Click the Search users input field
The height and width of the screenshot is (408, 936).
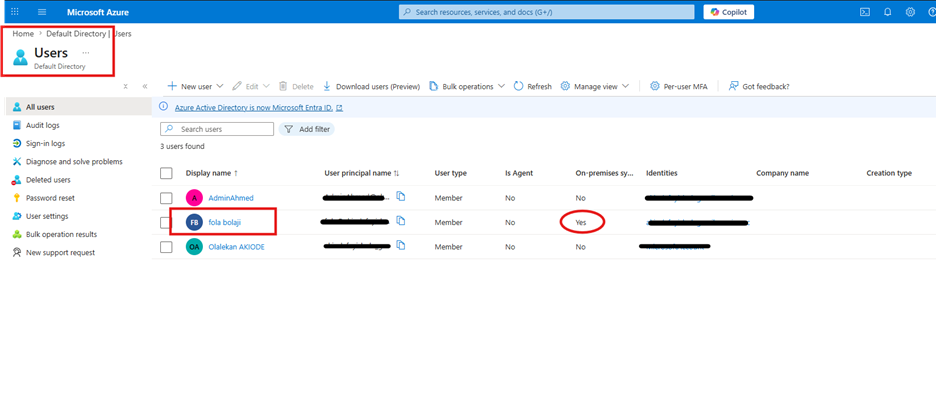224,129
